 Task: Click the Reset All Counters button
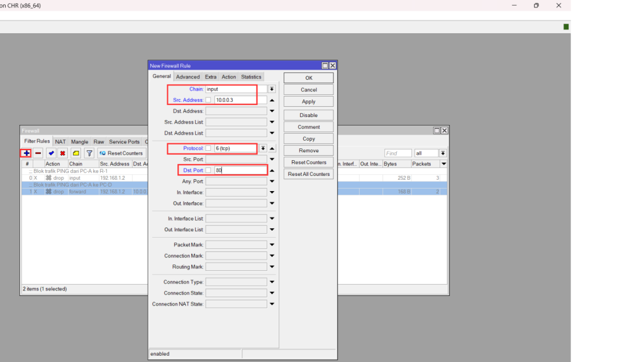point(308,174)
